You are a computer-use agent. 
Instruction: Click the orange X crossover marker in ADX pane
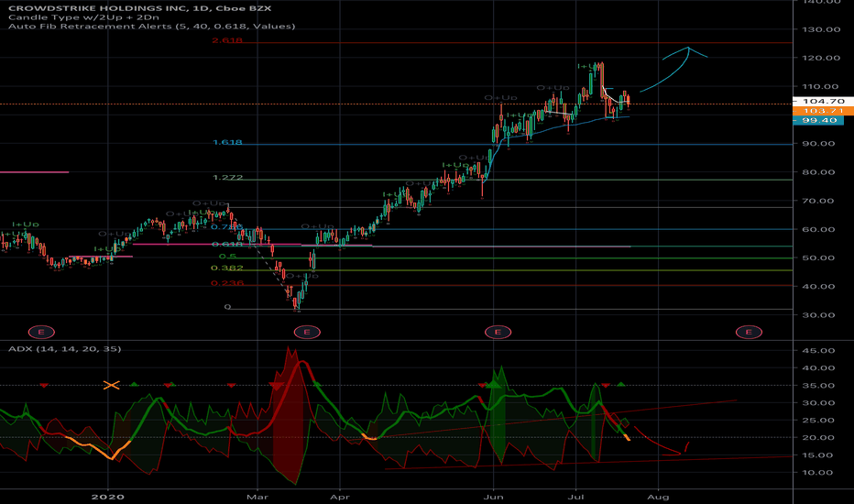coord(111,385)
